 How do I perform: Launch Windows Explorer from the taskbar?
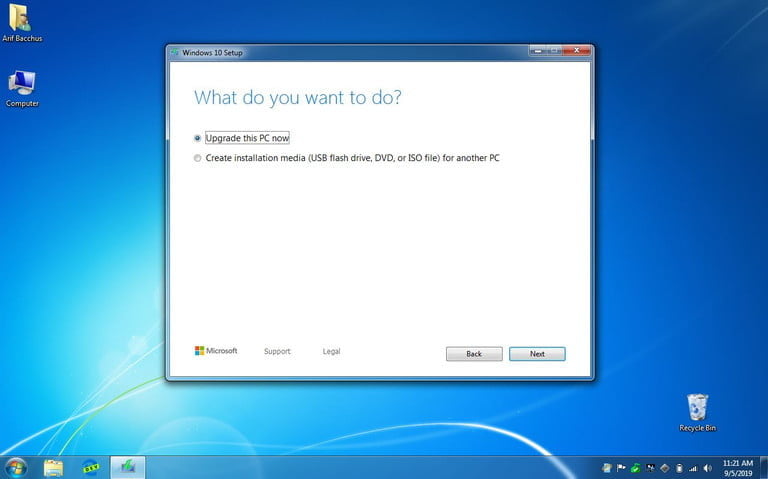point(53,467)
